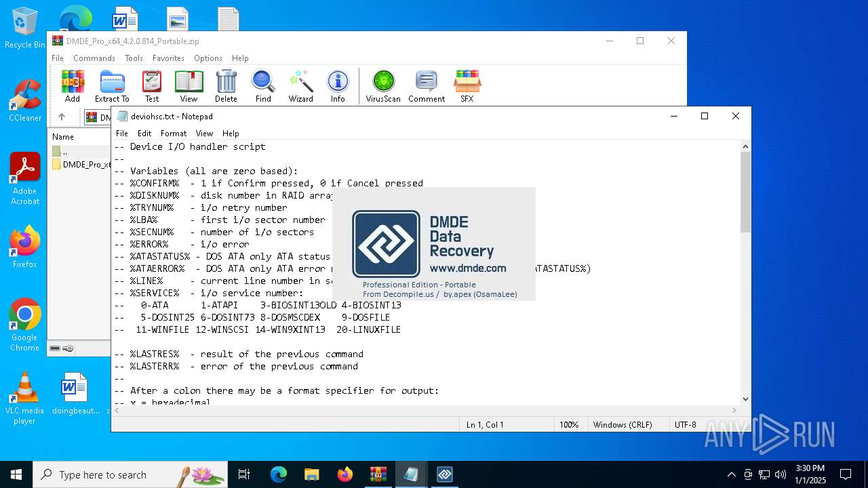Click the Add icon in WinRAR toolbar
868x488 pixels.
pyautogui.click(x=73, y=86)
